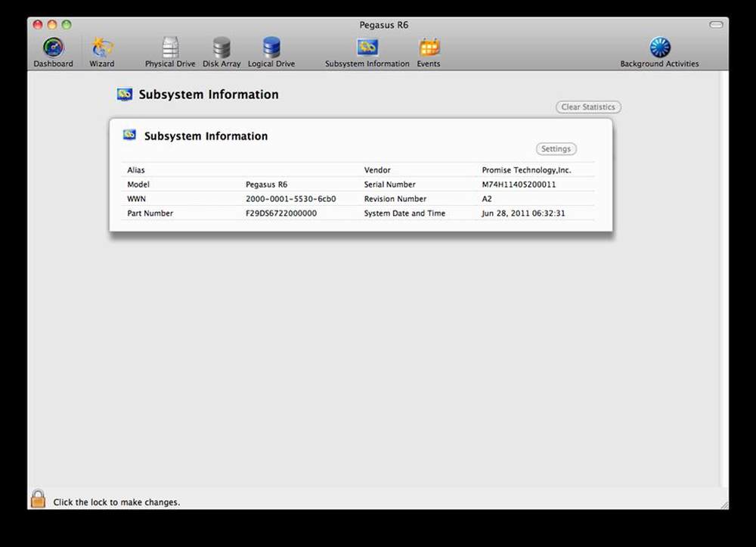Click the green zoom window button
The height and width of the screenshot is (547, 756).
pos(67,25)
